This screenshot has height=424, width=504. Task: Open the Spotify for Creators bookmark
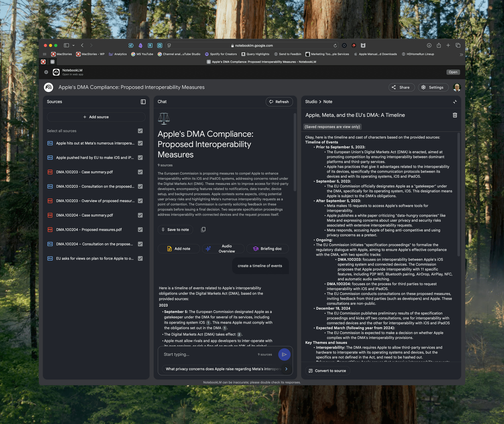pyautogui.click(x=221, y=54)
